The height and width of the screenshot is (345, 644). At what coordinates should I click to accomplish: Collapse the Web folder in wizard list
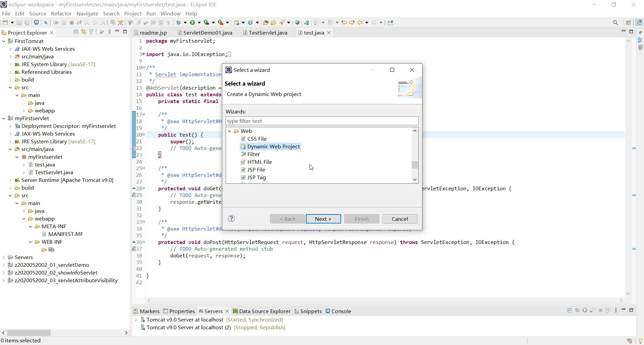230,131
